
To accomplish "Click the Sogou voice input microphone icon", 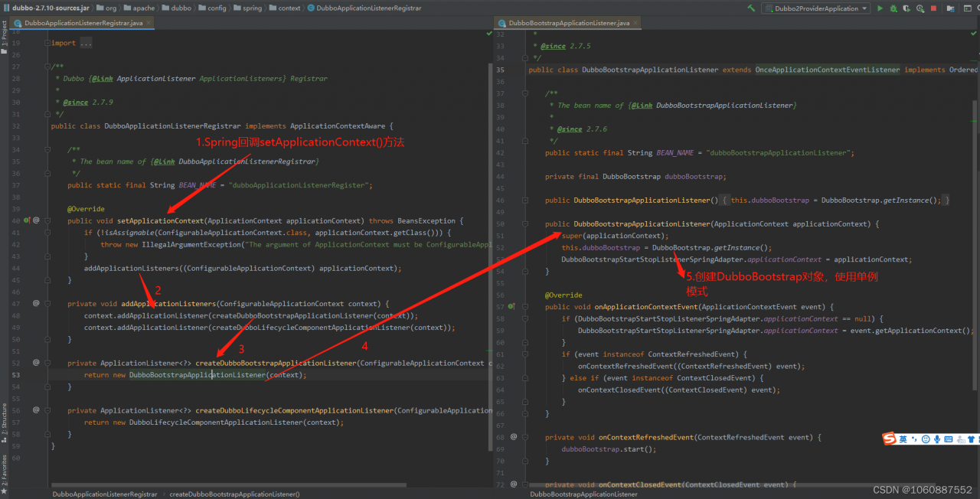I will point(937,439).
